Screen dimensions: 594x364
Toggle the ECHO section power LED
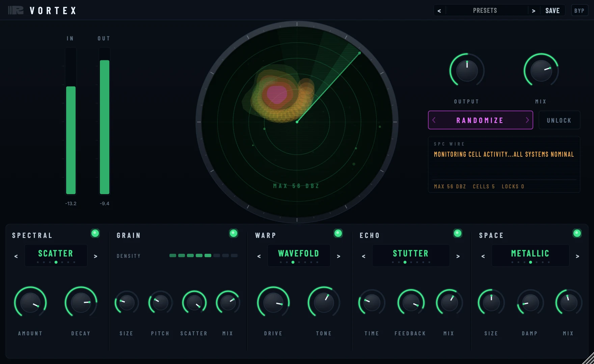click(458, 233)
